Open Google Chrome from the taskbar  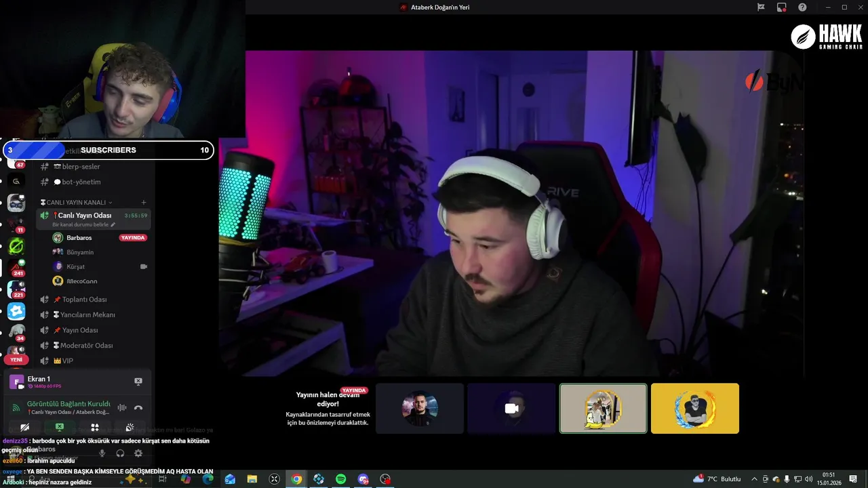click(x=296, y=479)
